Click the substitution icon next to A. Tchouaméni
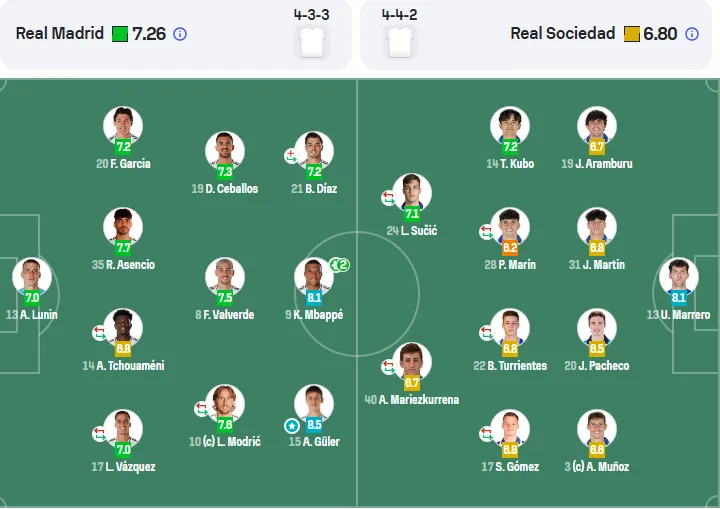Viewport: 720px width, 509px height. [x=99, y=333]
